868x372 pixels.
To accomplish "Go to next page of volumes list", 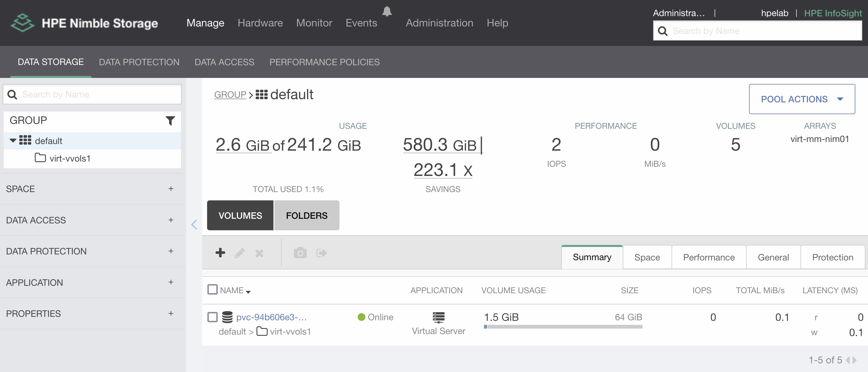I will coord(855,360).
